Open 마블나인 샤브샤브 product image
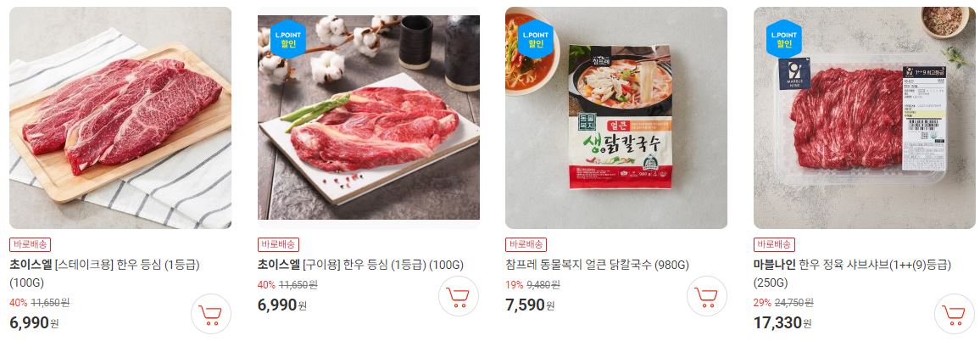Viewport: 980px width, 358px height. [x=865, y=118]
